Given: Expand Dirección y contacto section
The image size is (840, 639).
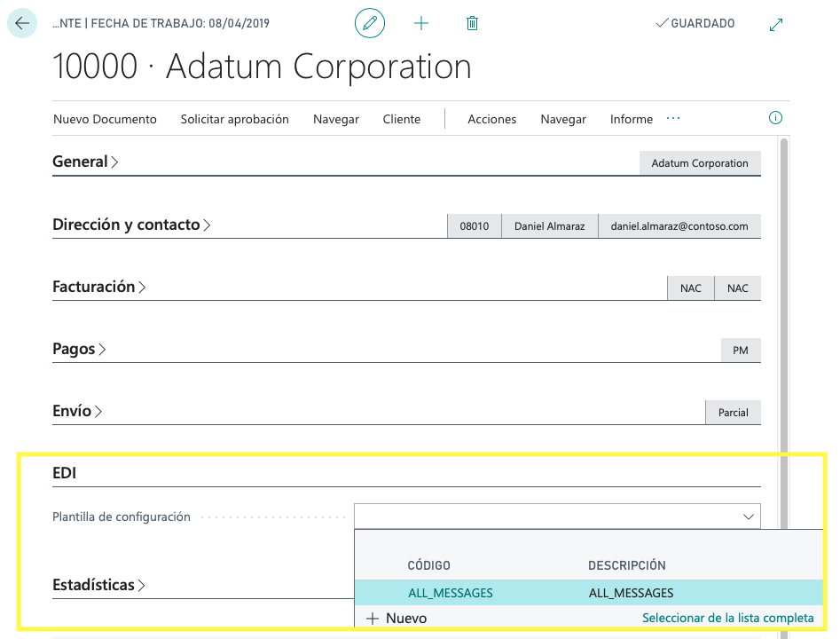Looking at the screenshot, I should (x=131, y=225).
